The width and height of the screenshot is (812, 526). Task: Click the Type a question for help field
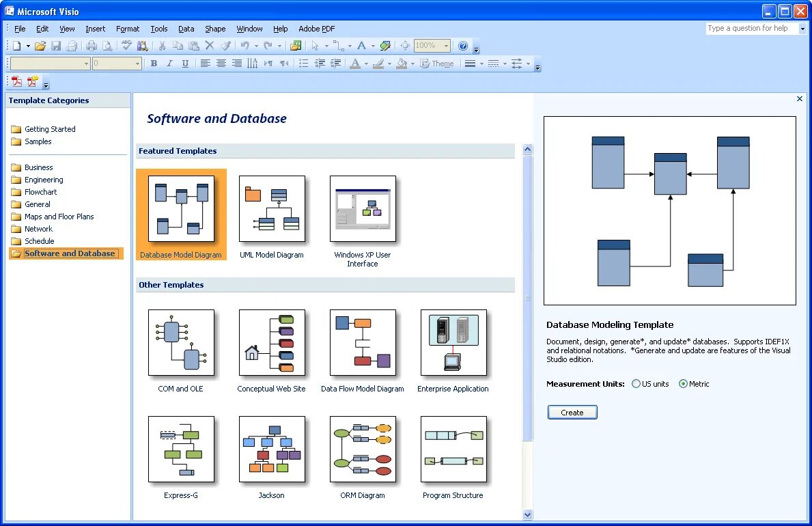(x=752, y=29)
